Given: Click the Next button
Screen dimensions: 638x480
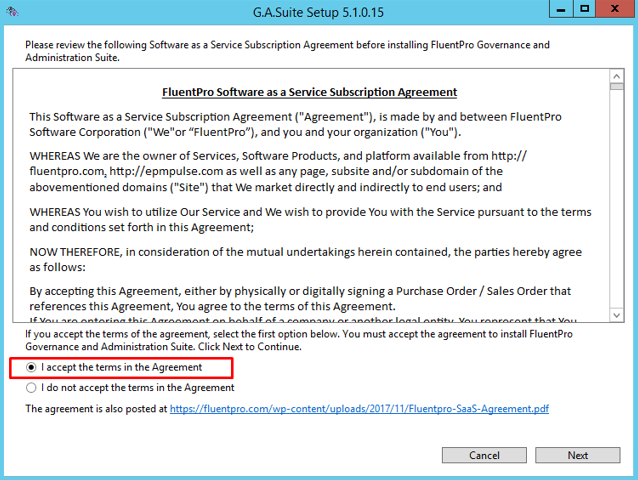Looking at the screenshot, I should pos(577,455).
